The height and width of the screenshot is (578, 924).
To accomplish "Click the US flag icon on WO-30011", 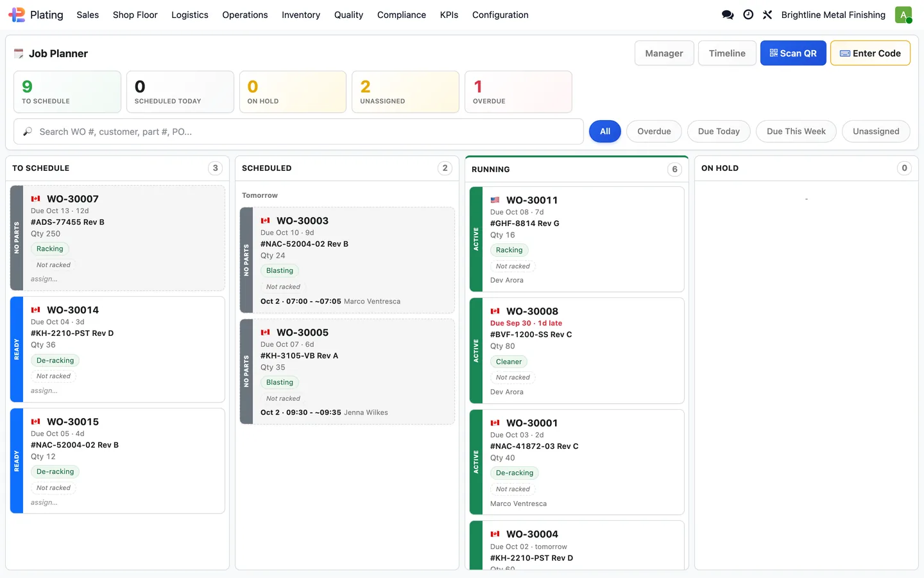I will 495,200.
